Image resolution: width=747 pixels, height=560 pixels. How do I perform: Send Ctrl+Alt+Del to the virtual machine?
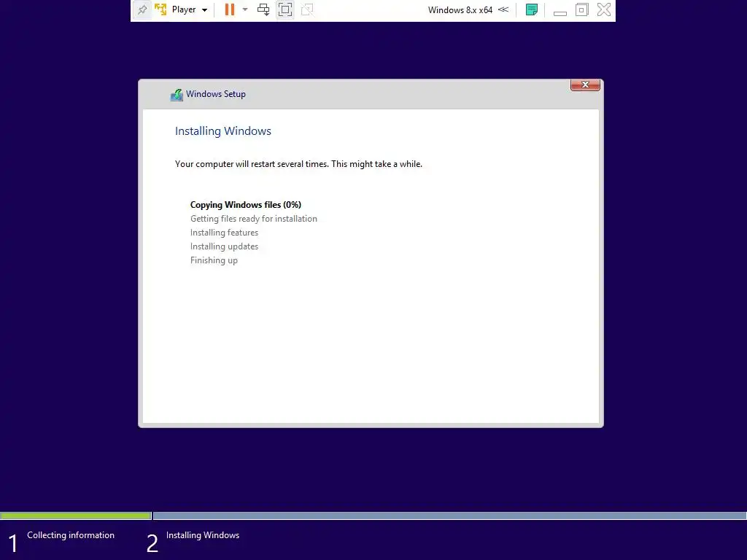[263, 9]
